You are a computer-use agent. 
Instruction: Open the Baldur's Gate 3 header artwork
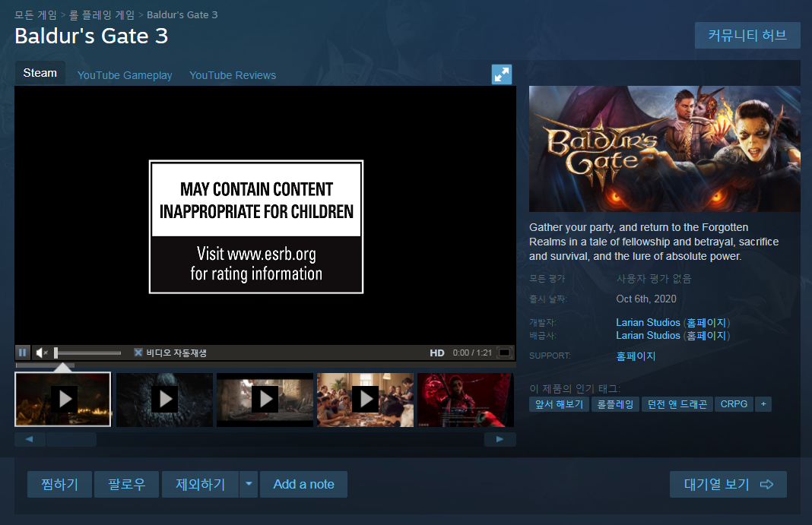pos(665,149)
